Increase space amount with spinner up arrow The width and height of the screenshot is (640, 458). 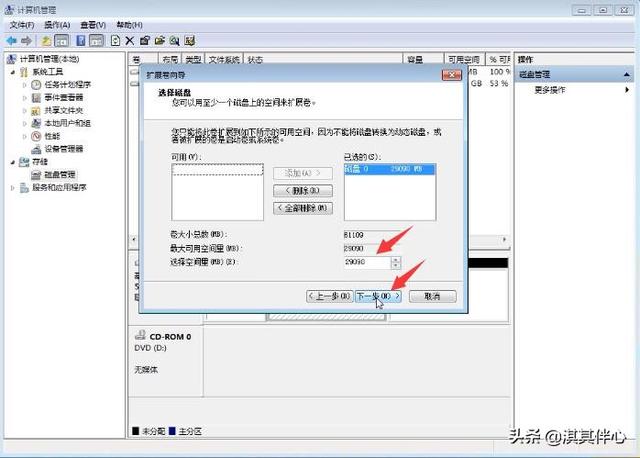click(396, 258)
